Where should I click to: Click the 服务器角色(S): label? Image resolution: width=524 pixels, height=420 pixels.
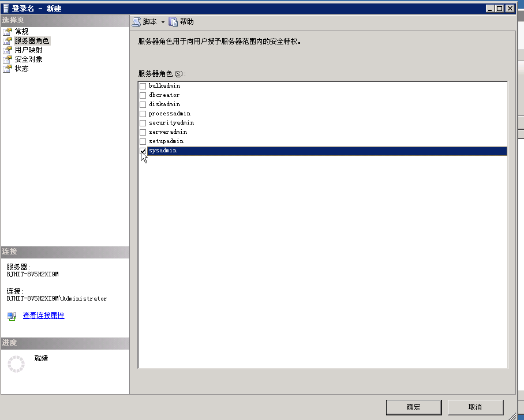pyautogui.click(x=162, y=74)
